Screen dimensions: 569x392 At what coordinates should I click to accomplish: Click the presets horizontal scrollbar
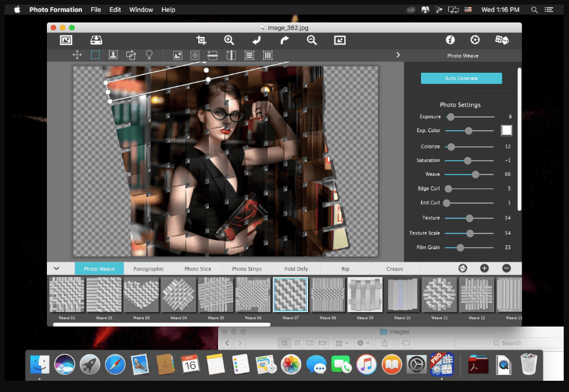pyautogui.click(x=162, y=325)
